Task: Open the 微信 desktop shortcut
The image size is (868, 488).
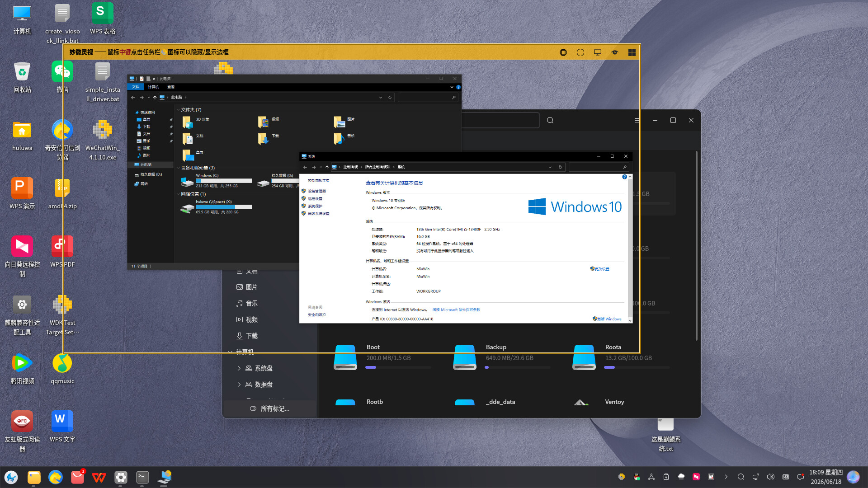Action: click(62, 77)
